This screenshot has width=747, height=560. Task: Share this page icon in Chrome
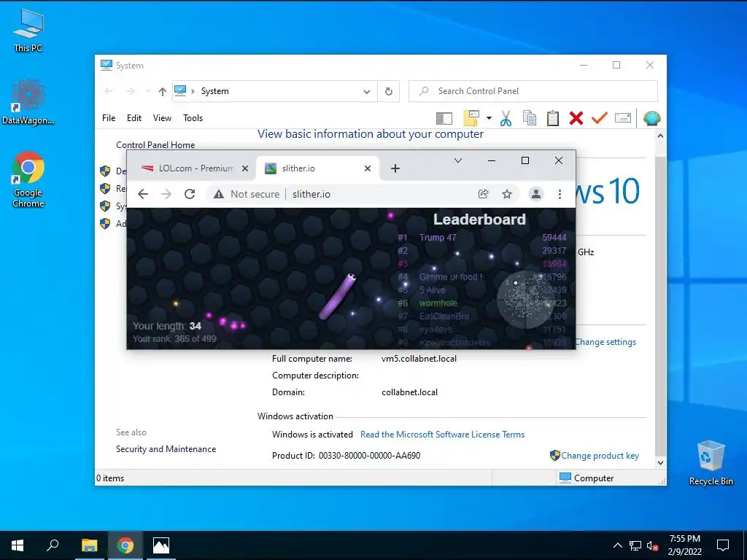[483, 194]
